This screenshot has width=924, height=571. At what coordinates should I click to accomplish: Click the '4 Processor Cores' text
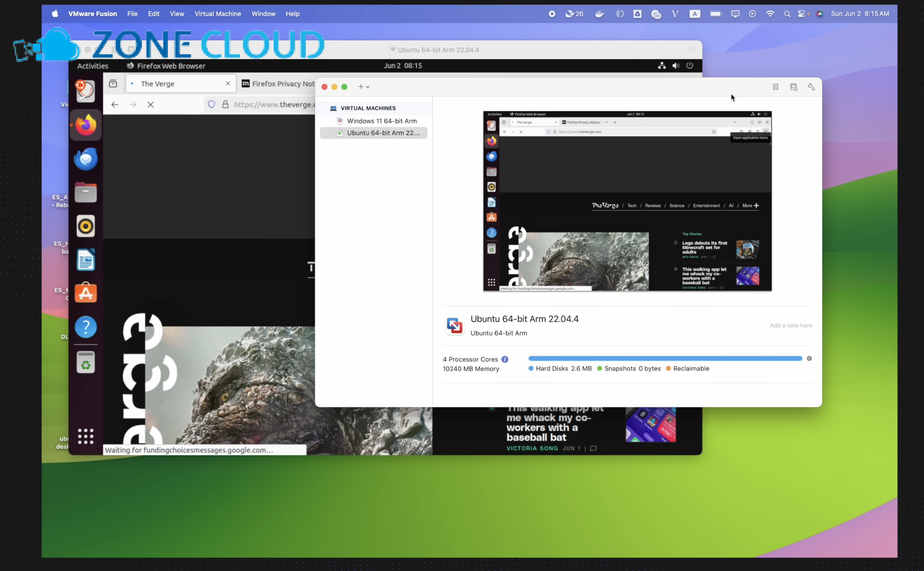(x=471, y=359)
